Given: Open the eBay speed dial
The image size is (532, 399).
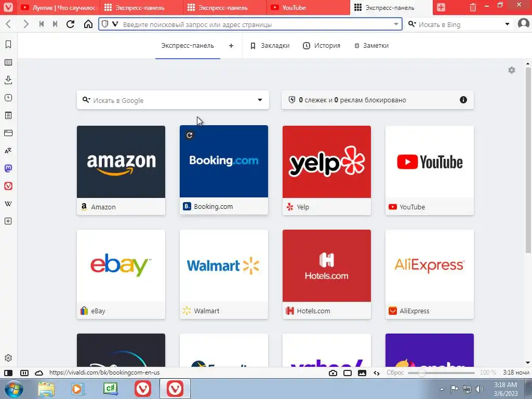Looking at the screenshot, I should point(121,274).
